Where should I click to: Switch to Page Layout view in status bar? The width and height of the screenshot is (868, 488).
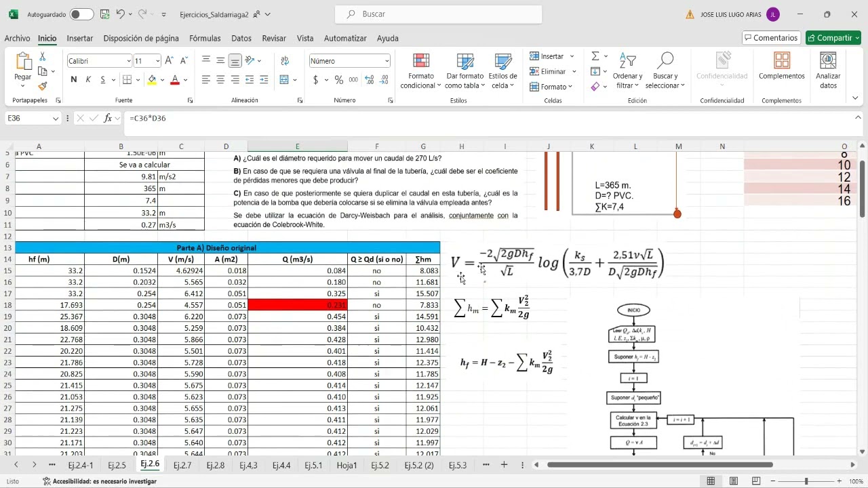point(734,481)
